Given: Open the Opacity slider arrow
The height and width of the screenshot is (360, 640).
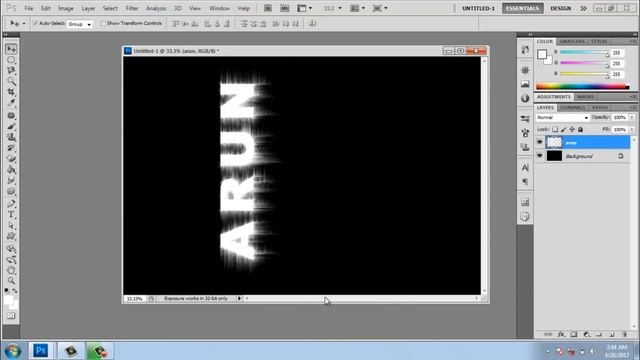Looking at the screenshot, I should pyautogui.click(x=632, y=118).
